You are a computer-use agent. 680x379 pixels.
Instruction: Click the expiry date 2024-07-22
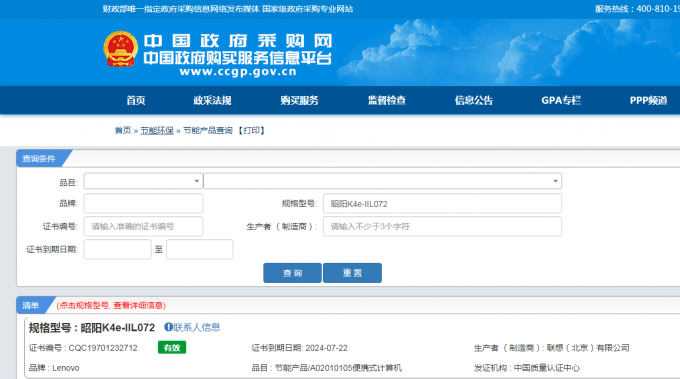[326, 348]
